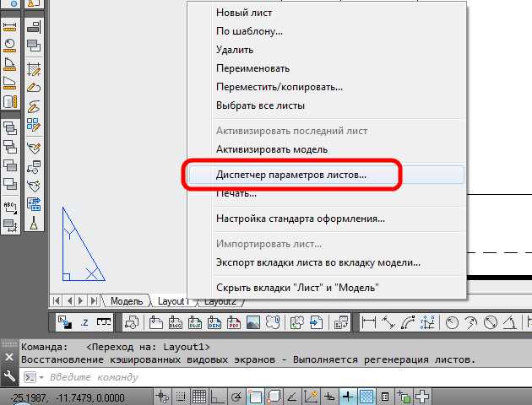Screen dimensions: 532x405
Task: Toggle ortho mode in status bar
Action: pyautogui.click(x=219, y=397)
